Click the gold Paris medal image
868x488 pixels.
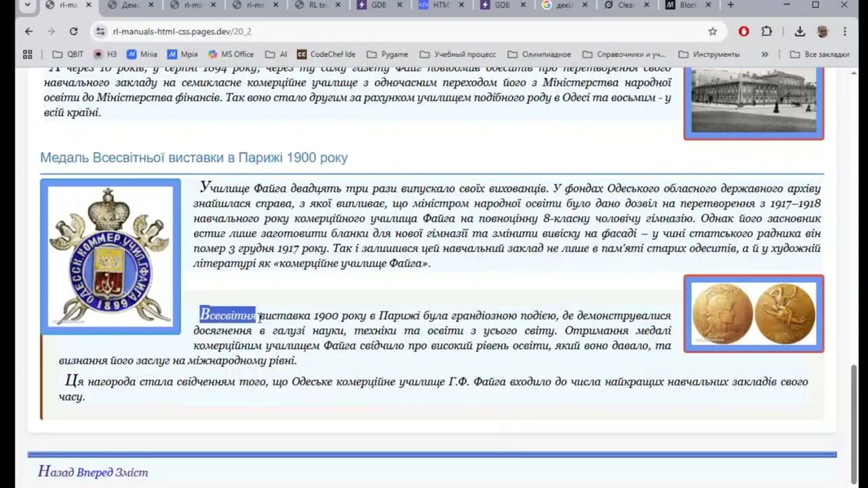(753, 314)
